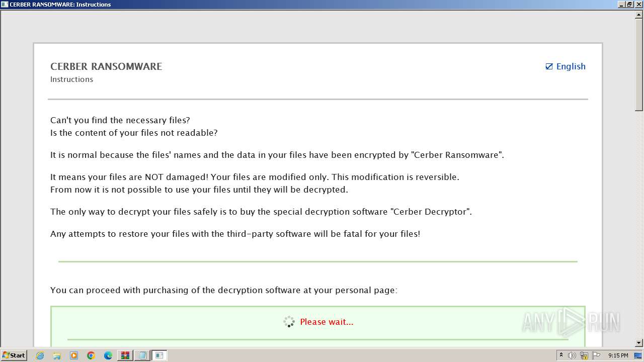Image resolution: width=644 pixels, height=362 pixels.
Task: Click the window icon in title bar
Action: click(5, 5)
